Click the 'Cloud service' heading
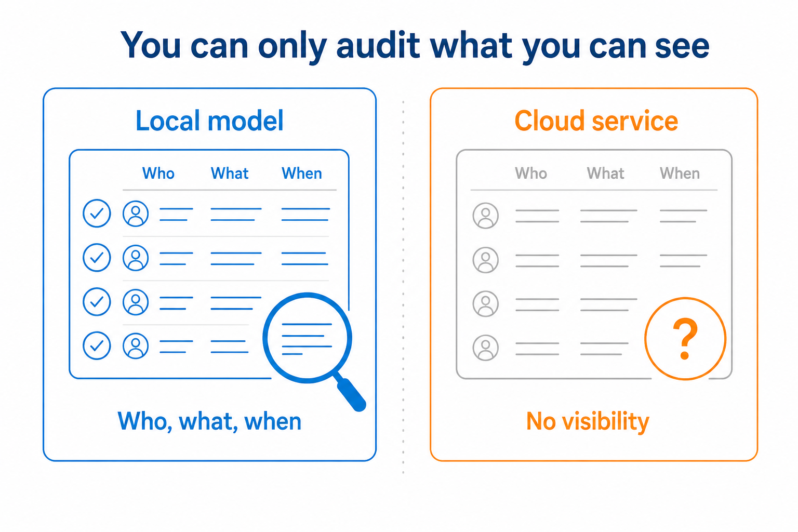This screenshot has height=532, width=798. click(x=596, y=121)
